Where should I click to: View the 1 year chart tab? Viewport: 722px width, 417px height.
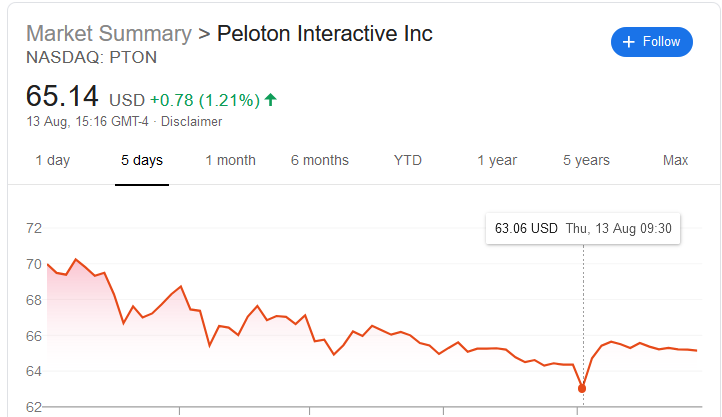pyautogui.click(x=497, y=160)
